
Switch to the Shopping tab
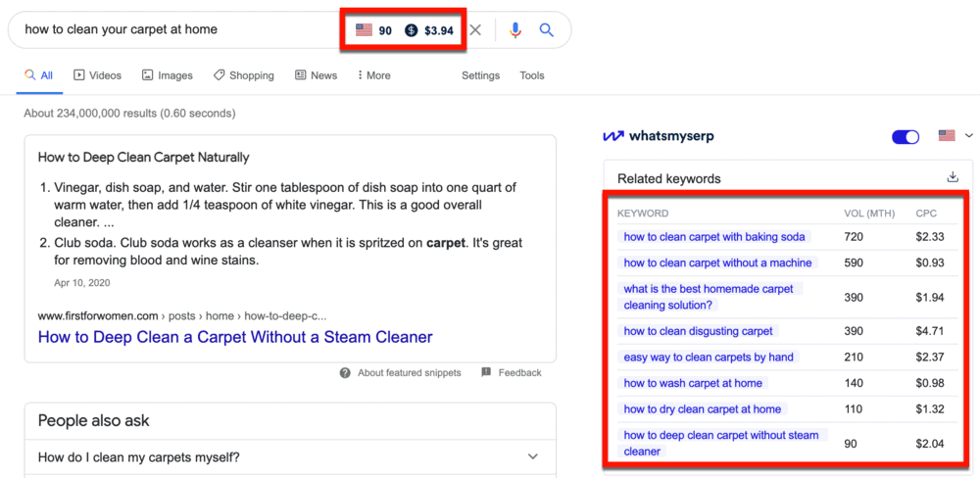click(x=243, y=75)
